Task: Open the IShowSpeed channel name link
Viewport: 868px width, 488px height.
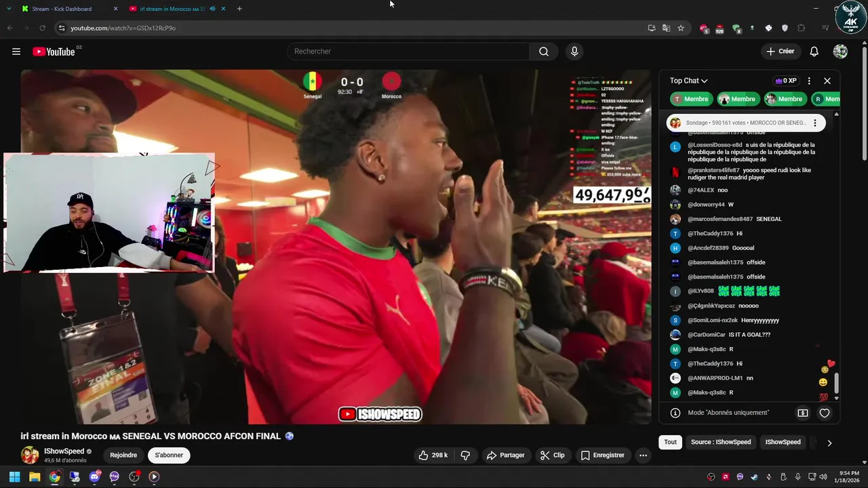Action: coord(64,451)
